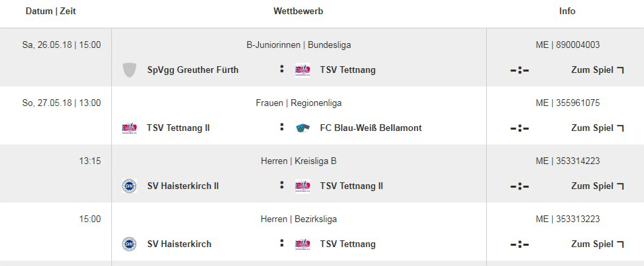Screen dimensions: 644x266
Task: Click SV Haisterkirch logo in Bezirksliga match
Action: click(129, 244)
